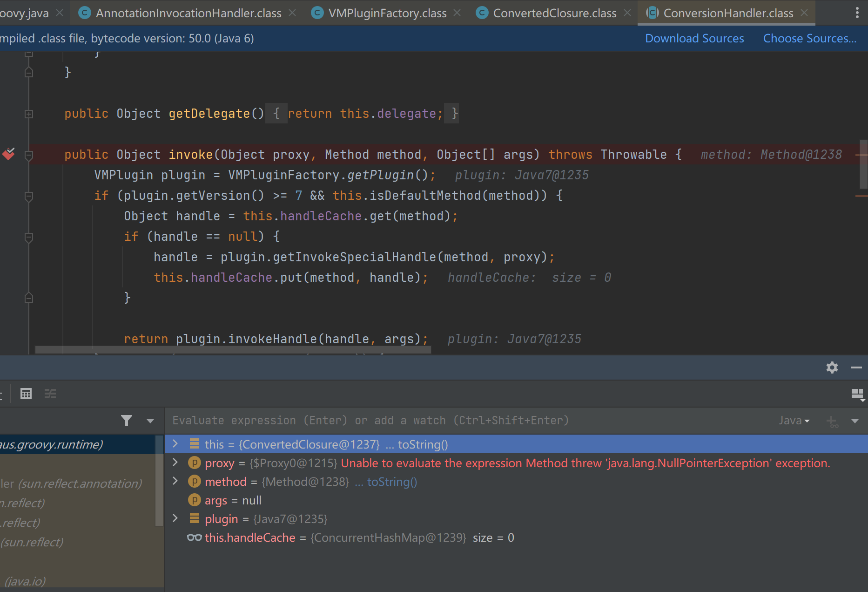Open the Java language dropdown in evaluator
The height and width of the screenshot is (592, 868).
click(794, 421)
